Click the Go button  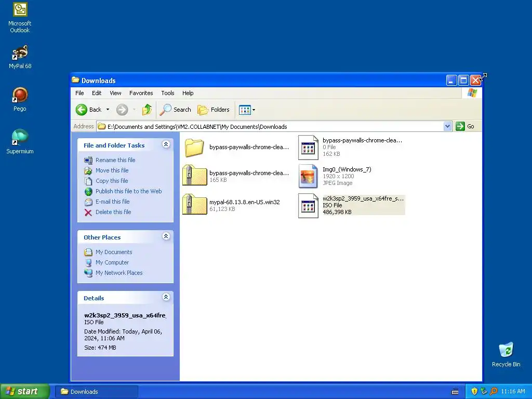click(465, 127)
